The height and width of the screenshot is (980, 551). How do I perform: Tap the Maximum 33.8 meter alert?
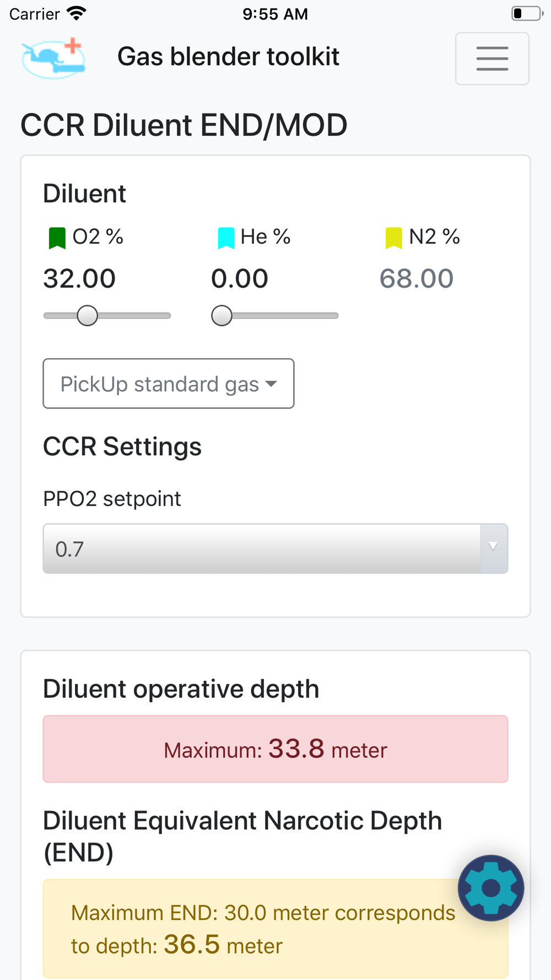pyautogui.click(x=275, y=749)
